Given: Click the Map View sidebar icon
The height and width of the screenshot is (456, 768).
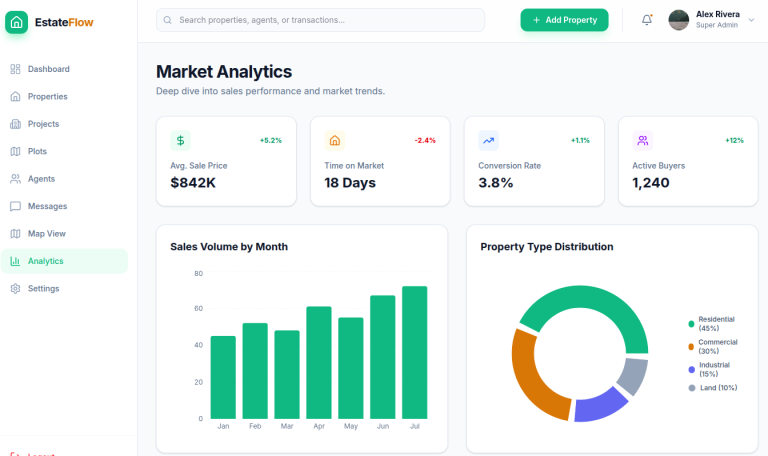Looking at the screenshot, I should [x=15, y=234].
